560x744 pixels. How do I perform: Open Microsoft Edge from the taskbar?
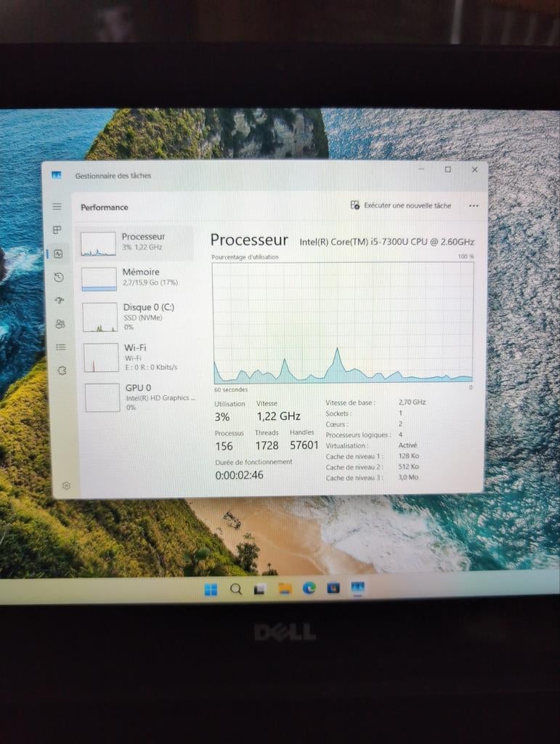coord(309,588)
